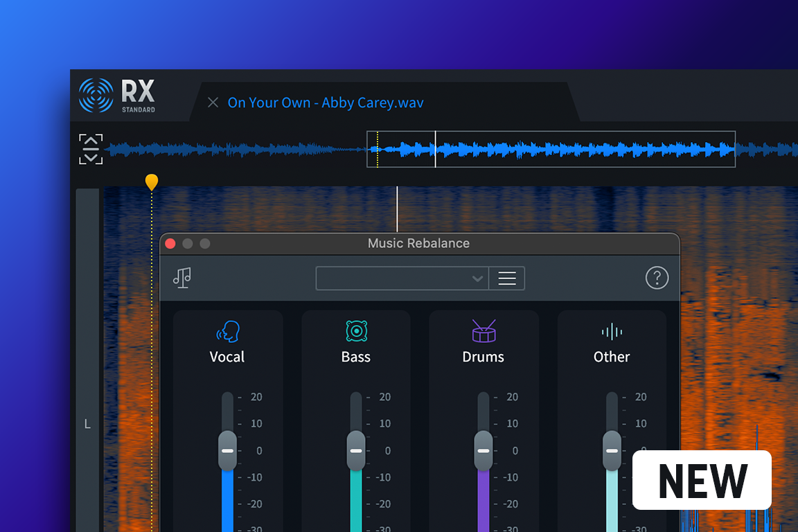Click the 10 mark on the Drums scale

513,423
